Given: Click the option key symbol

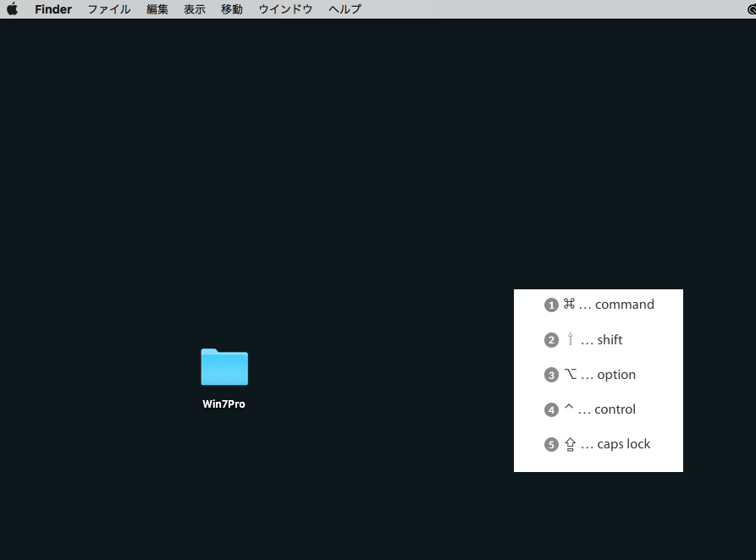Looking at the screenshot, I should click(571, 374).
